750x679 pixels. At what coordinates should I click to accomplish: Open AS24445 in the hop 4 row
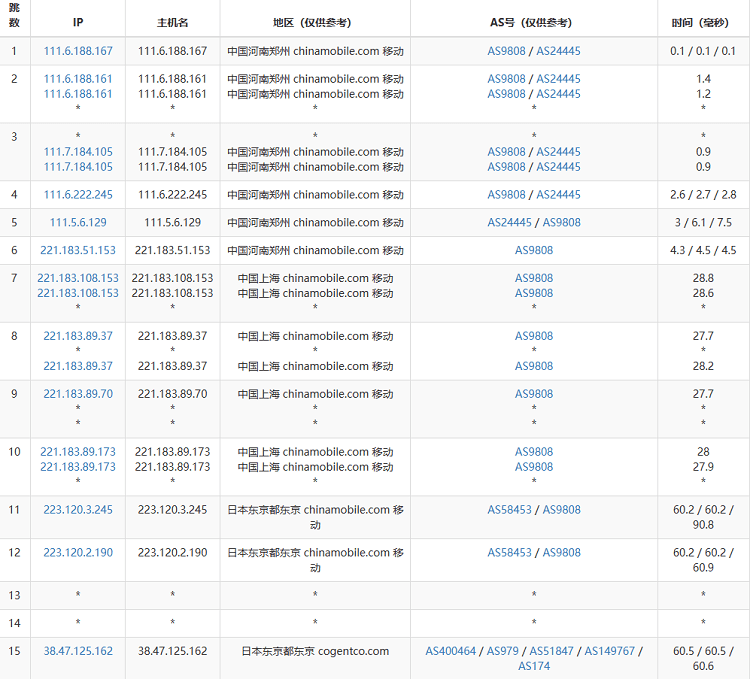click(558, 195)
